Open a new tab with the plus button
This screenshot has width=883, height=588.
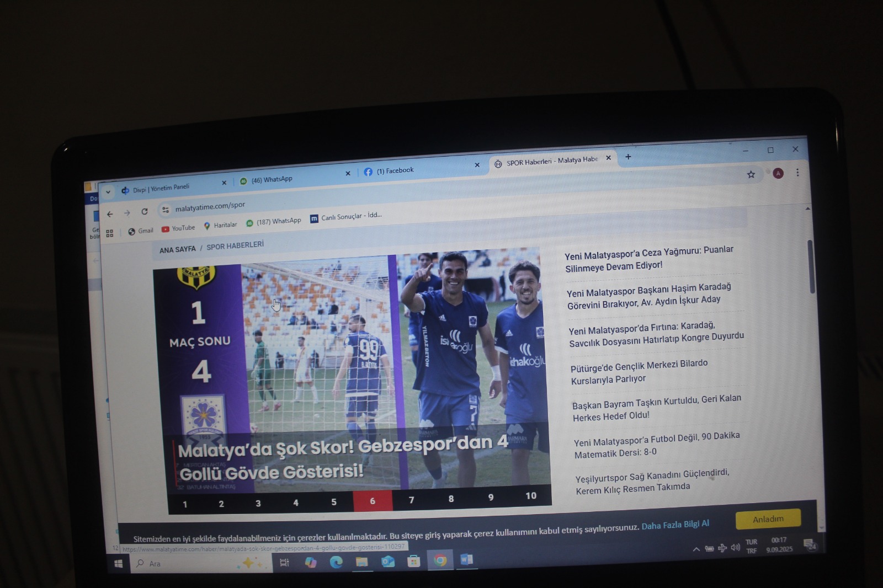tap(628, 157)
